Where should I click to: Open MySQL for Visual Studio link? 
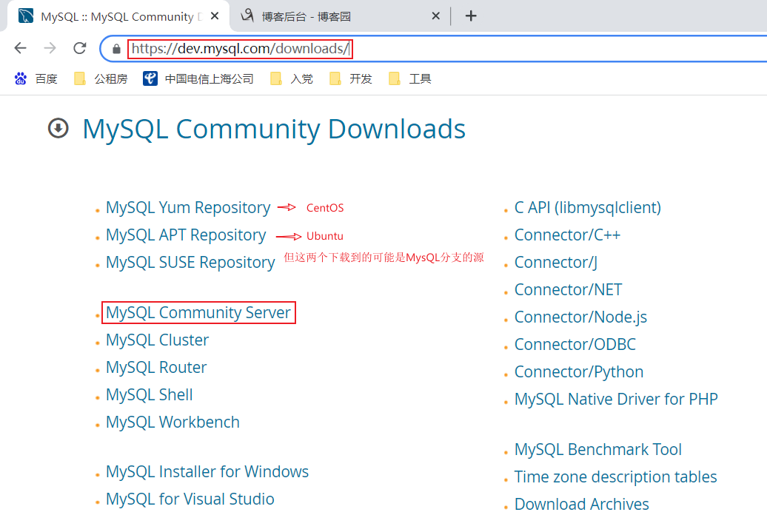(x=190, y=499)
